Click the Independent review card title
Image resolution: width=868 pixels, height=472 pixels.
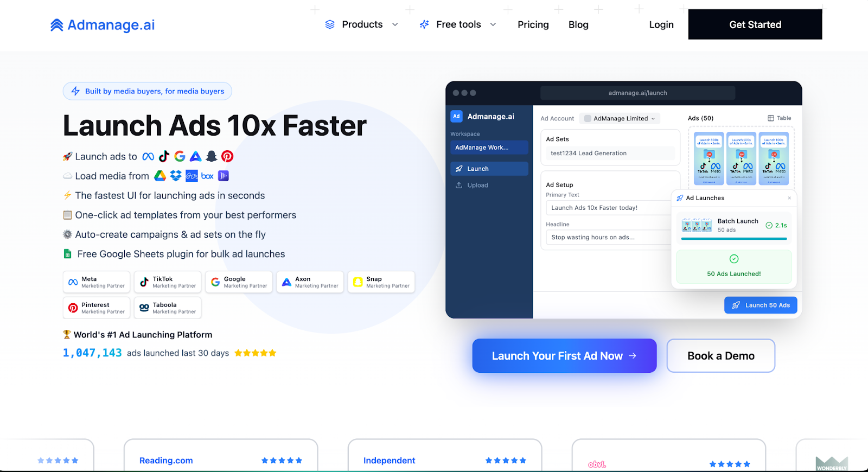(389, 461)
